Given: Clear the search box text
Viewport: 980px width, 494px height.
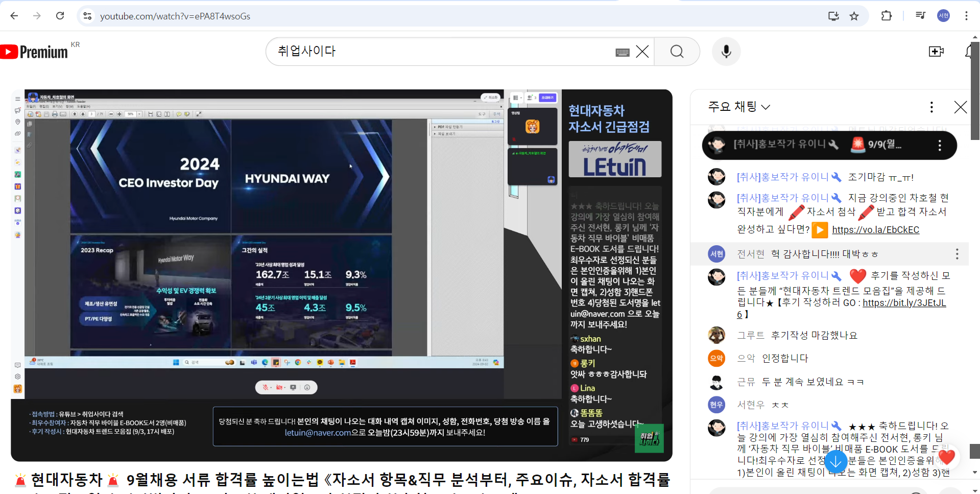Looking at the screenshot, I should (642, 52).
